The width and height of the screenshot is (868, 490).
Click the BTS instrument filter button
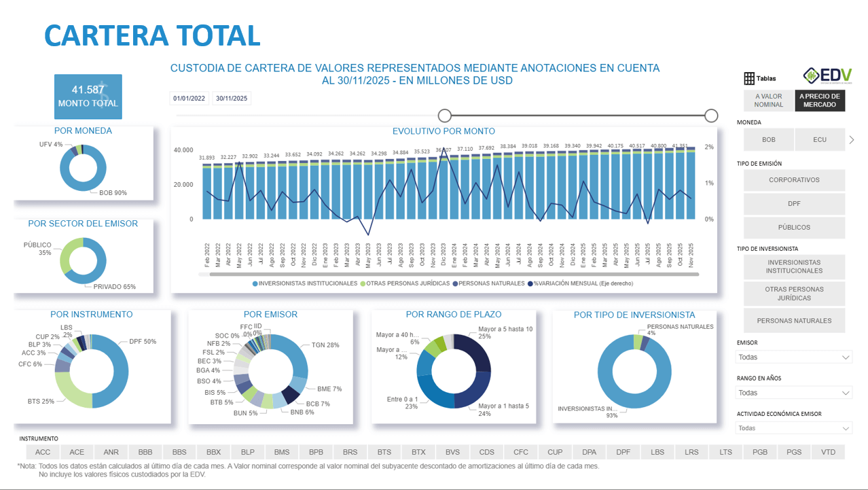click(x=384, y=451)
